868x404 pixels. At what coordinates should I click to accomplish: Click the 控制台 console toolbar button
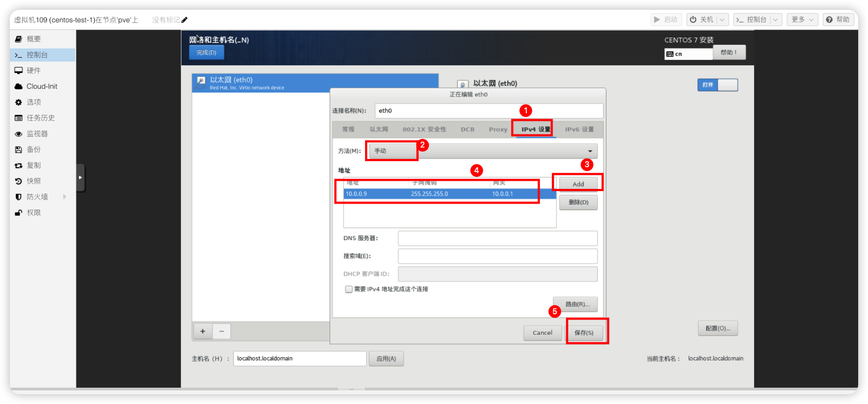[752, 20]
